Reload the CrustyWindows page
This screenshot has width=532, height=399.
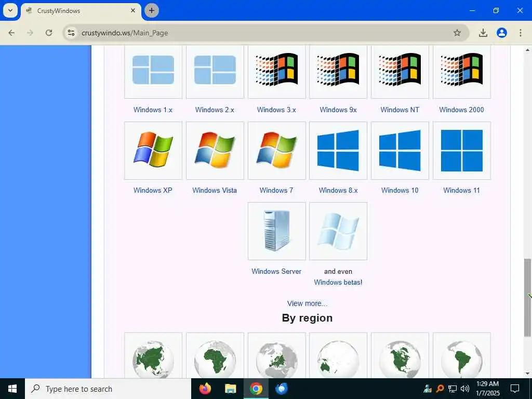49,33
